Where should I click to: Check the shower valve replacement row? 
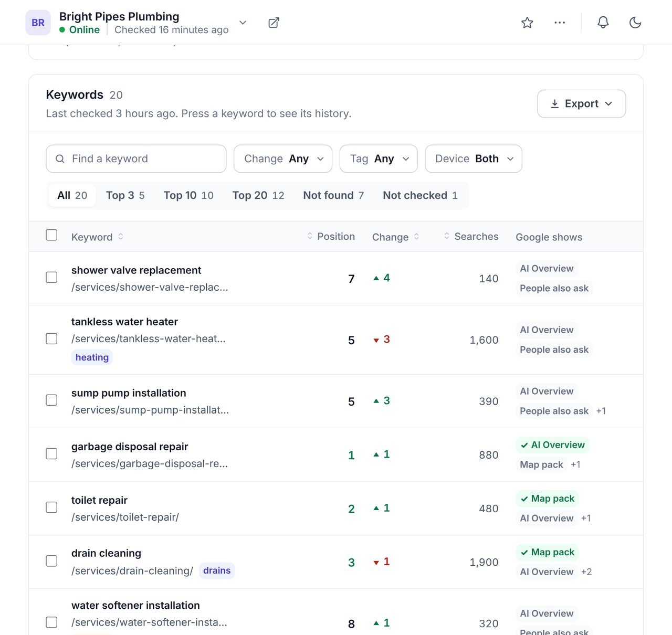51,277
